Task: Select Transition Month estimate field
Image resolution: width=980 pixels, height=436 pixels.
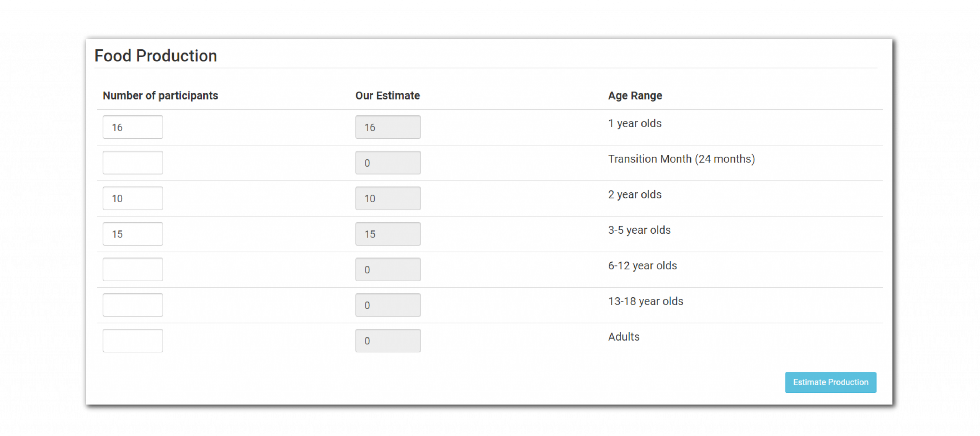Action: pos(387,163)
